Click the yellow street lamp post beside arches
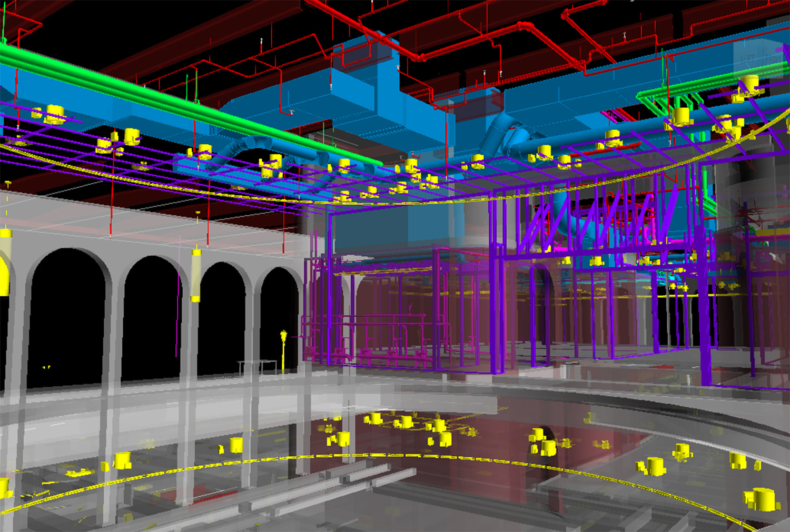Viewport: 790px width, 532px height. point(284,353)
